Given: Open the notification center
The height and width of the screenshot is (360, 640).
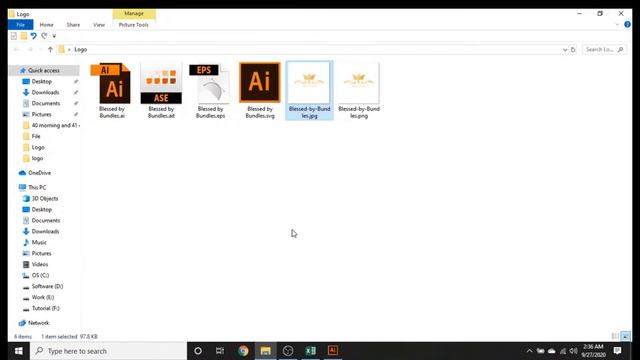Looking at the screenshot, I should click(x=618, y=351).
